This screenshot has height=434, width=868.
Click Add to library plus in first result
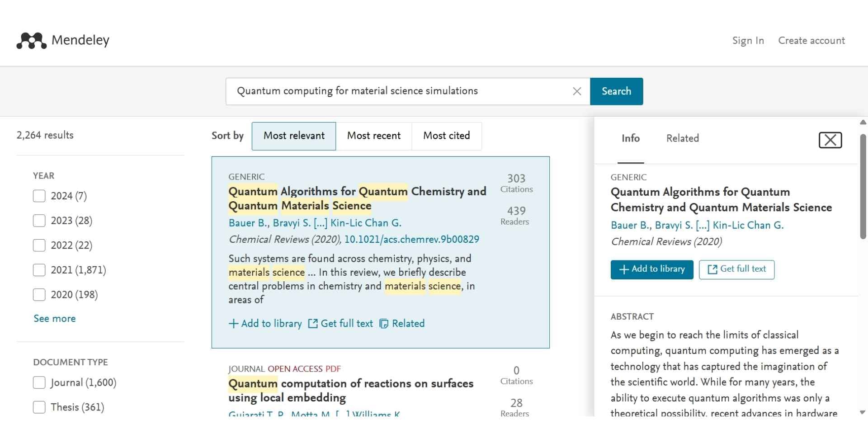[x=233, y=324]
